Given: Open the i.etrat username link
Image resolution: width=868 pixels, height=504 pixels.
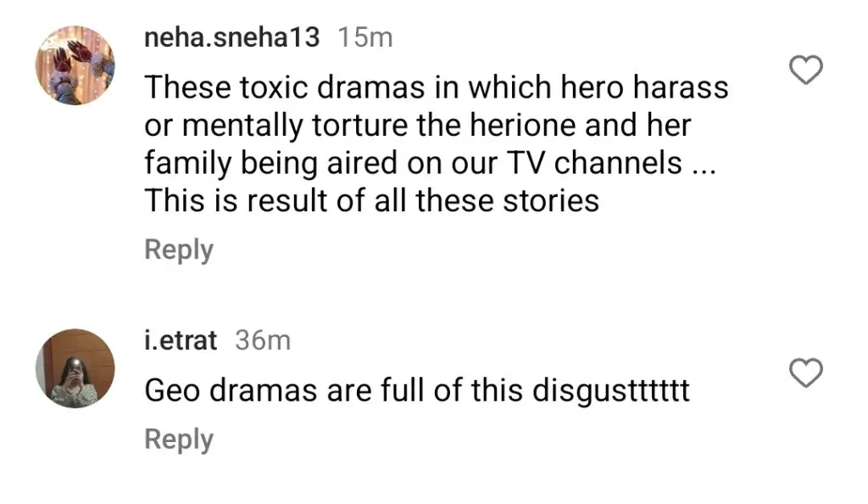Looking at the screenshot, I should 181,340.
